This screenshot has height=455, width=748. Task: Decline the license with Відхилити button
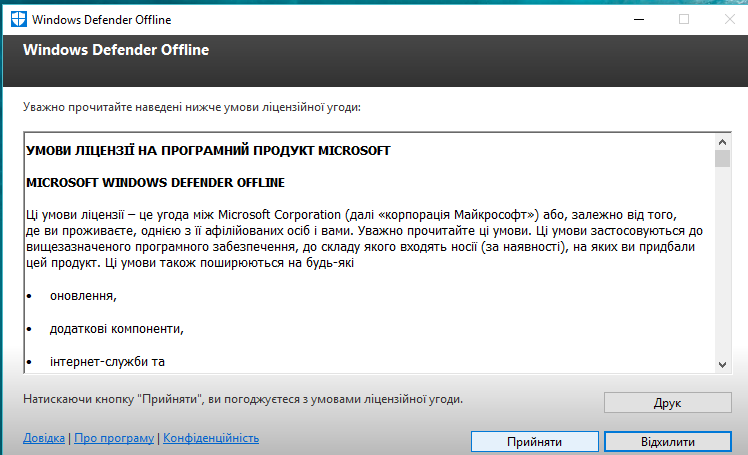click(667, 442)
